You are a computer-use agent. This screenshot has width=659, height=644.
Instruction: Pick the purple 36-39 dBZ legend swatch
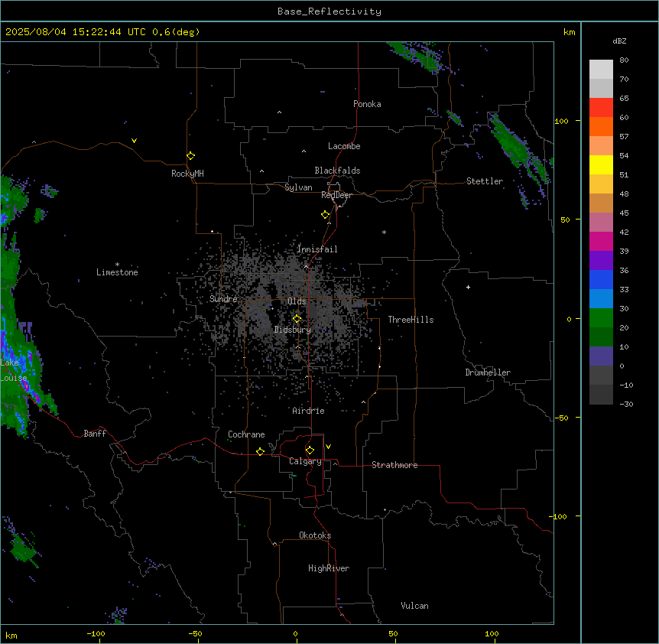point(601,261)
